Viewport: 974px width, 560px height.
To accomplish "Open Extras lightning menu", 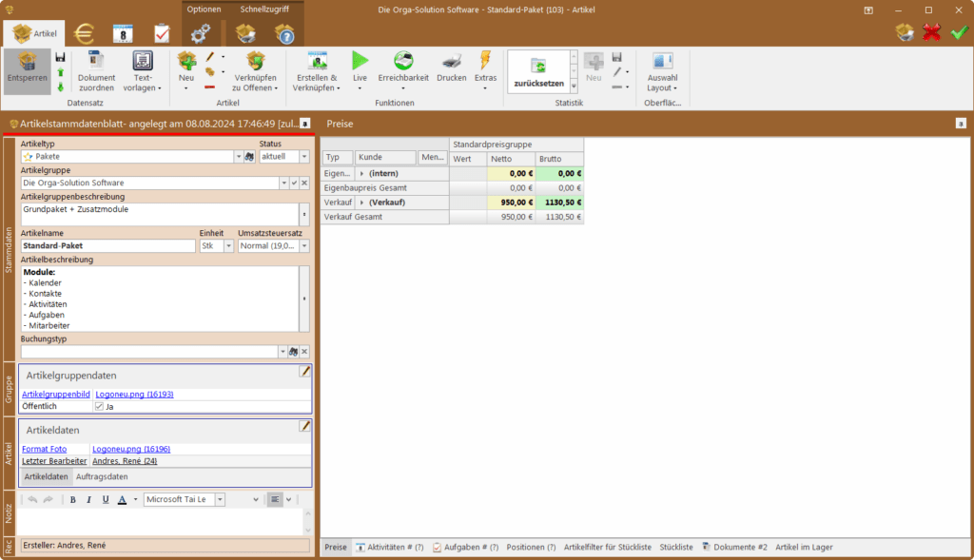I will [x=485, y=70].
